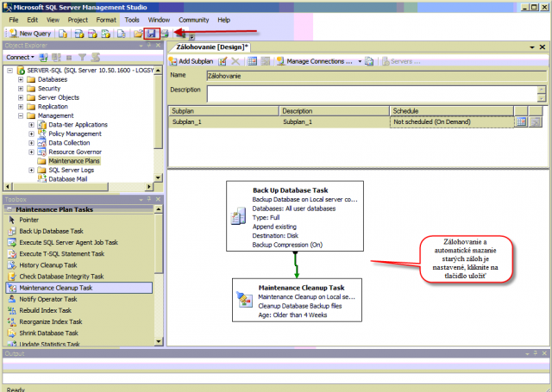The image size is (552, 392).
Task: Expand SQL Server Logs node
Action: [31, 171]
